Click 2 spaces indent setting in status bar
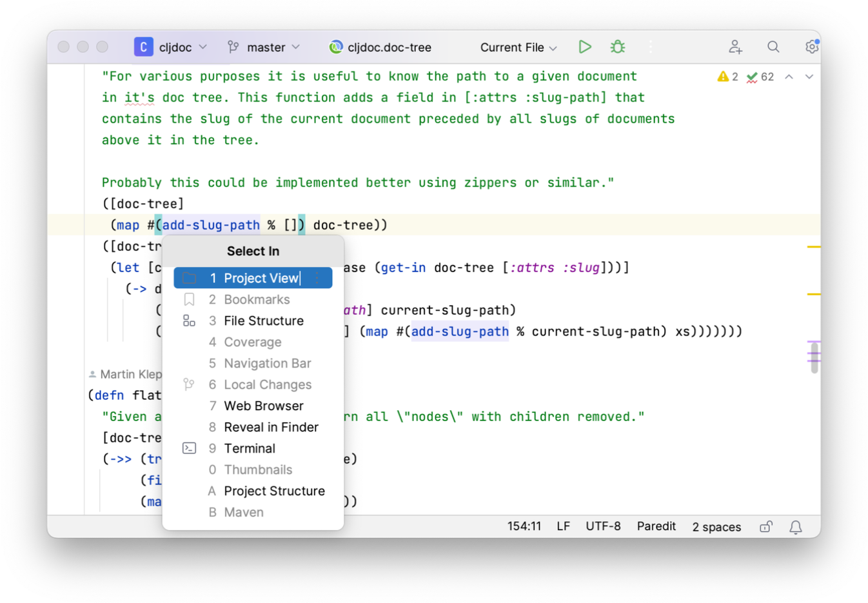 point(716,527)
